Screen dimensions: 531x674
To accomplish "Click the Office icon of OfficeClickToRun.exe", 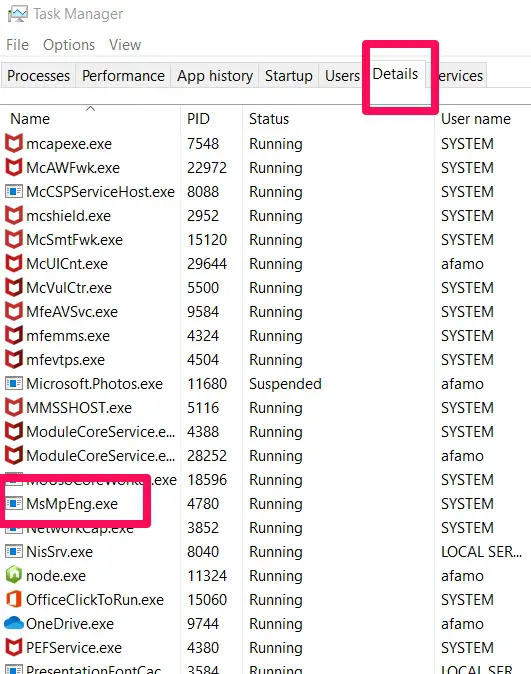I will point(14,599).
